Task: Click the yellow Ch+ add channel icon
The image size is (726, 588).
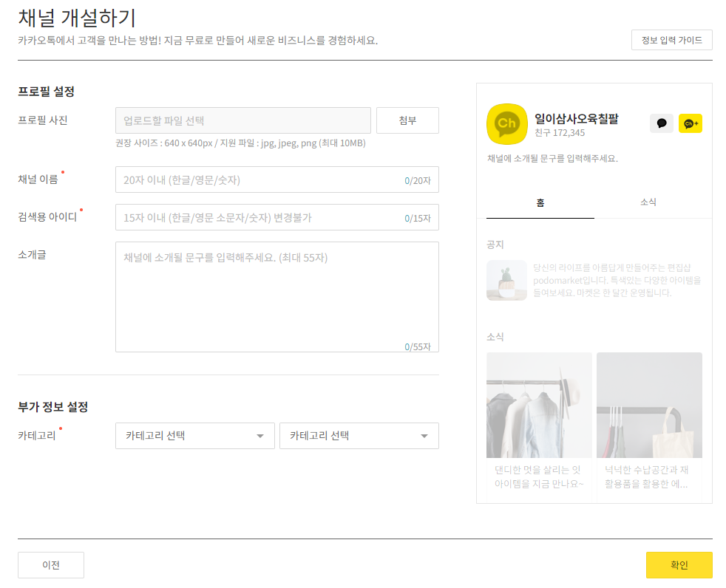Action: (x=691, y=124)
